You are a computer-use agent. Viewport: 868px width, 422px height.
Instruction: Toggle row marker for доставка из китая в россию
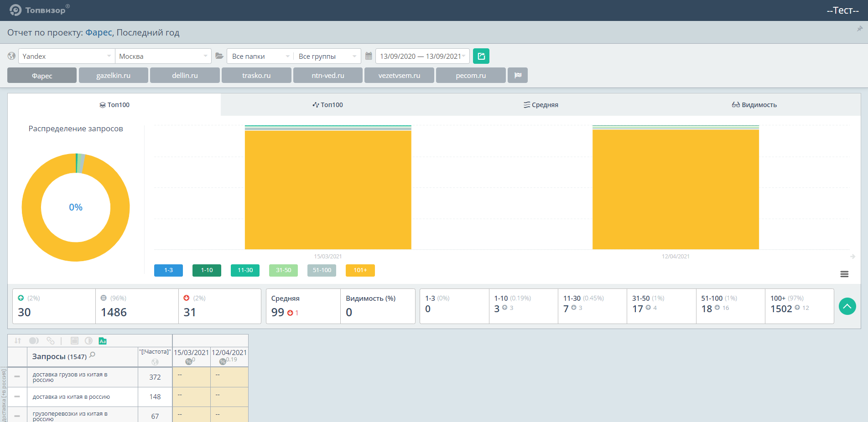point(17,396)
